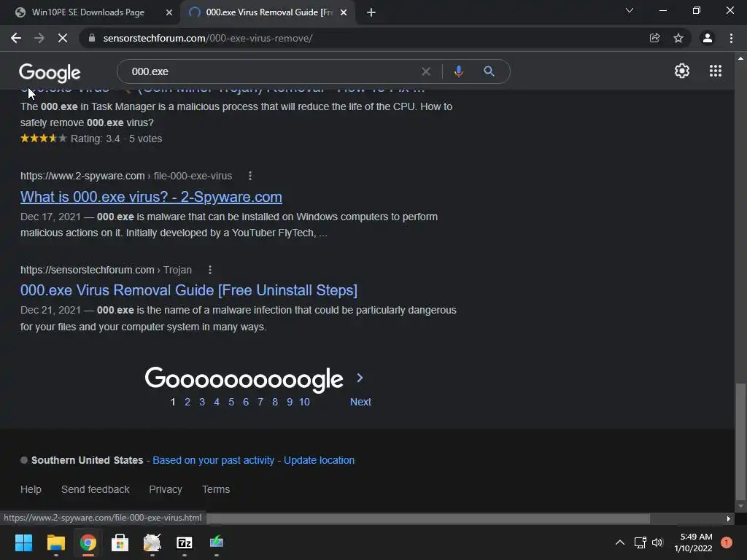Go to results page 10
This screenshot has width=747, height=560.
304,402
